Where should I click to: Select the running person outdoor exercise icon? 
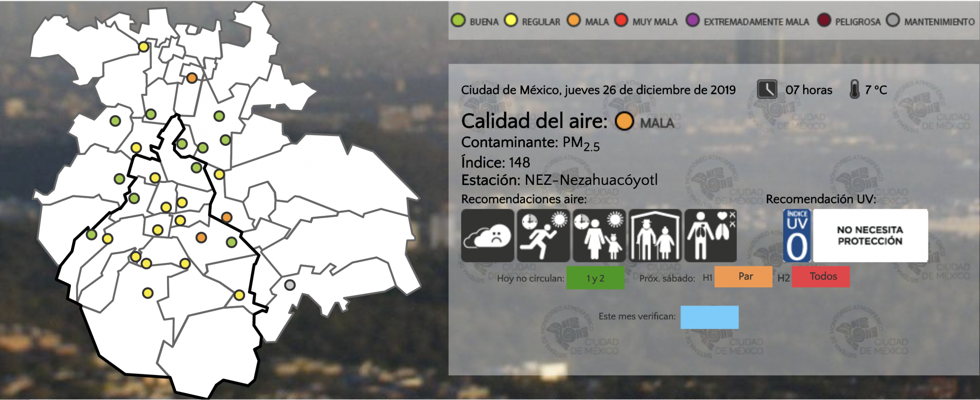(543, 235)
